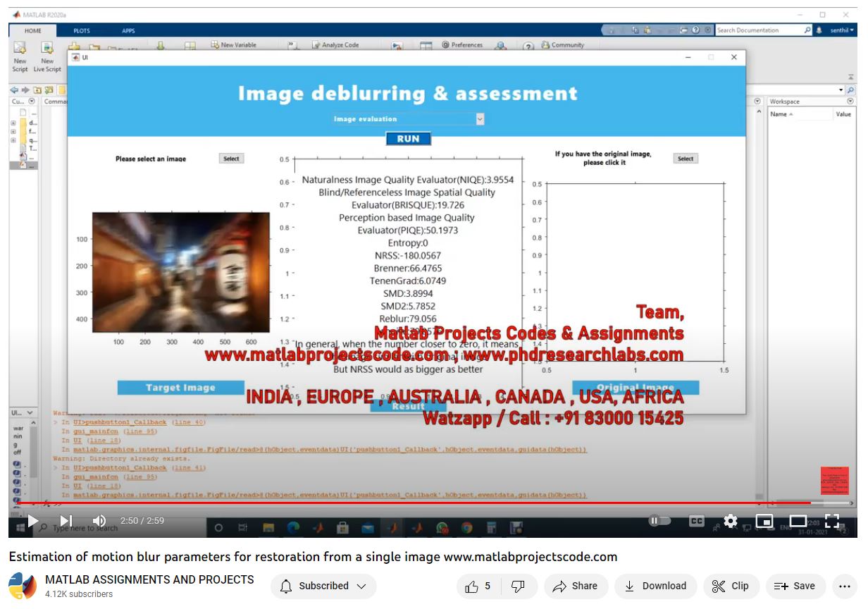Open the notifications bell icon
This screenshot has width=868, height=609.
pyautogui.click(x=819, y=30)
